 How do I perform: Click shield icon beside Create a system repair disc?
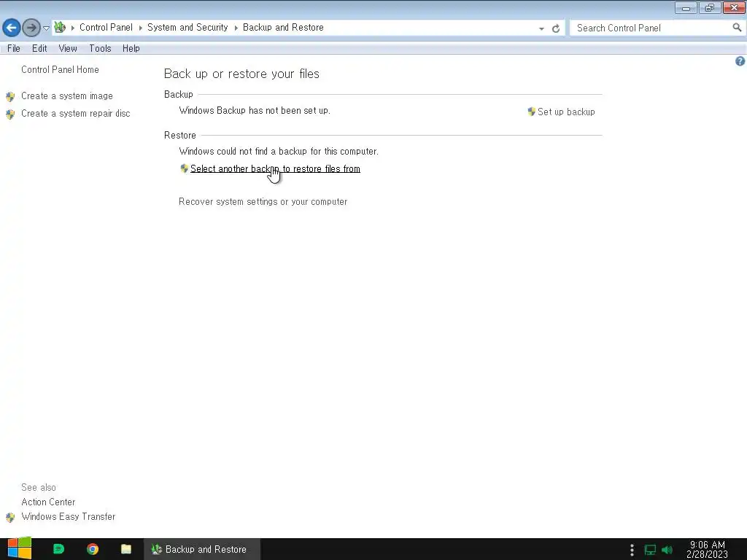pos(10,114)
